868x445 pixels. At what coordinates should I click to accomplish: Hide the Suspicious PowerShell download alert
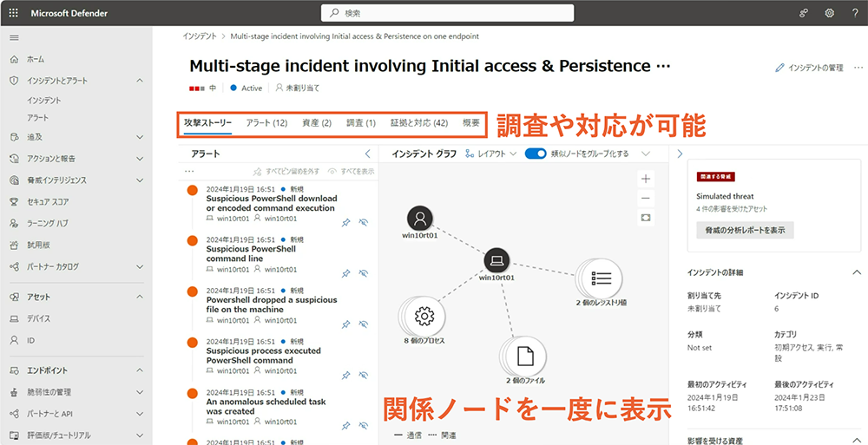[364, 222]
